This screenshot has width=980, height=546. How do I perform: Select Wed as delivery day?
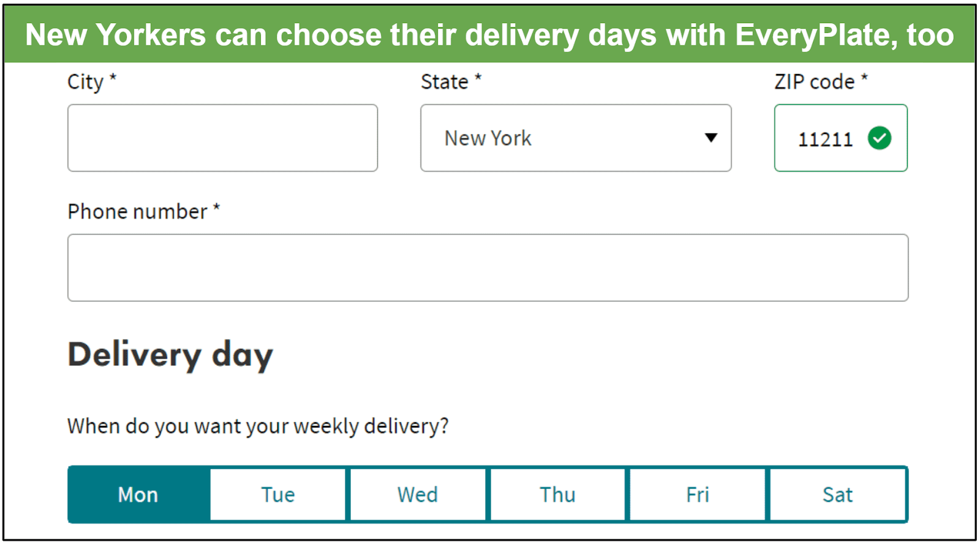click(418, 495)
